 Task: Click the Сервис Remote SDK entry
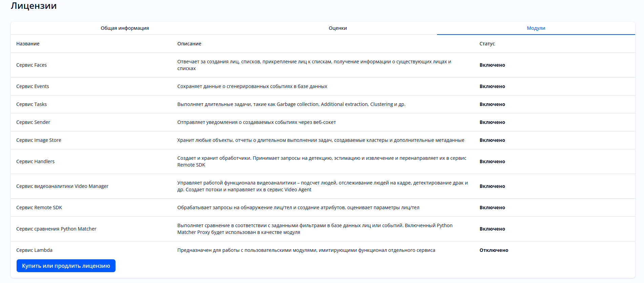[x=39, y=208]
